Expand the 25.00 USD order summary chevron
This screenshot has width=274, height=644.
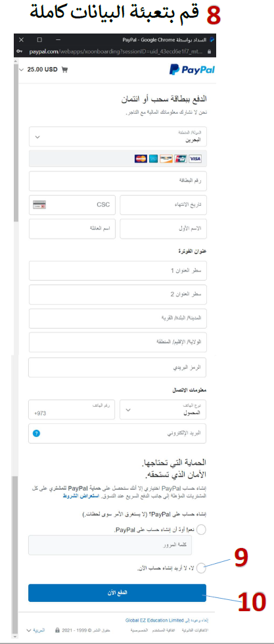pos(22,70)
